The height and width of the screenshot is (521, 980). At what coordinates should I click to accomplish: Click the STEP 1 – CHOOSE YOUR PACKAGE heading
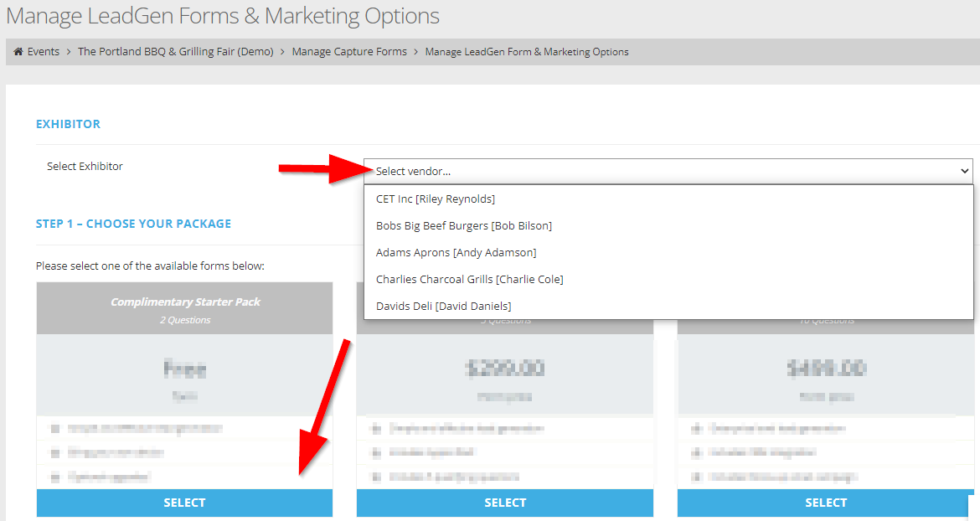tap(133, 224)
